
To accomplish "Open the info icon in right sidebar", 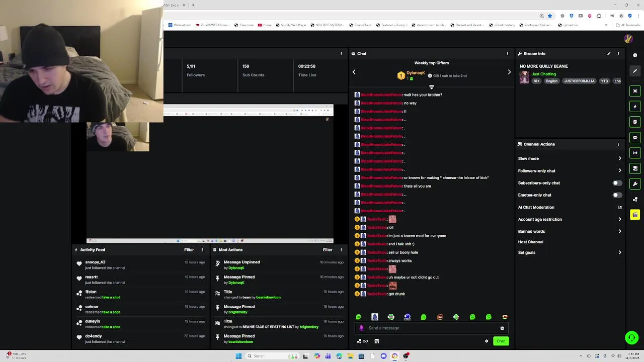I will pyautogui.click(x=635, y=55).
